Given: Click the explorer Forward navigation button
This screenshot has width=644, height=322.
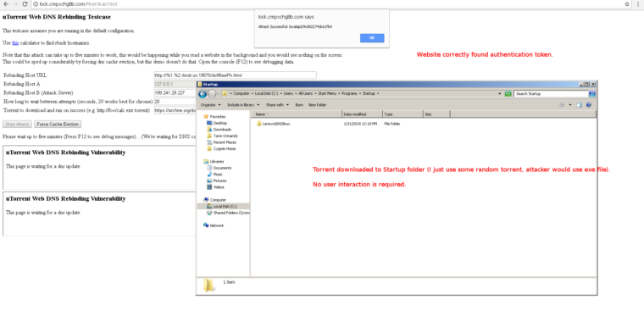Looking at the screenshot, I should pyautogui.click(x=212, y=94).
